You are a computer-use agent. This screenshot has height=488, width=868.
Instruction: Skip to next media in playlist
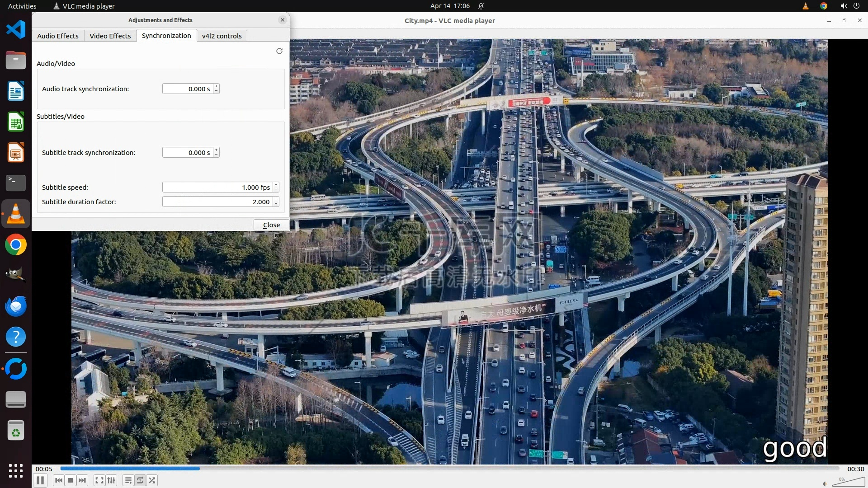(x=82, y=480)
